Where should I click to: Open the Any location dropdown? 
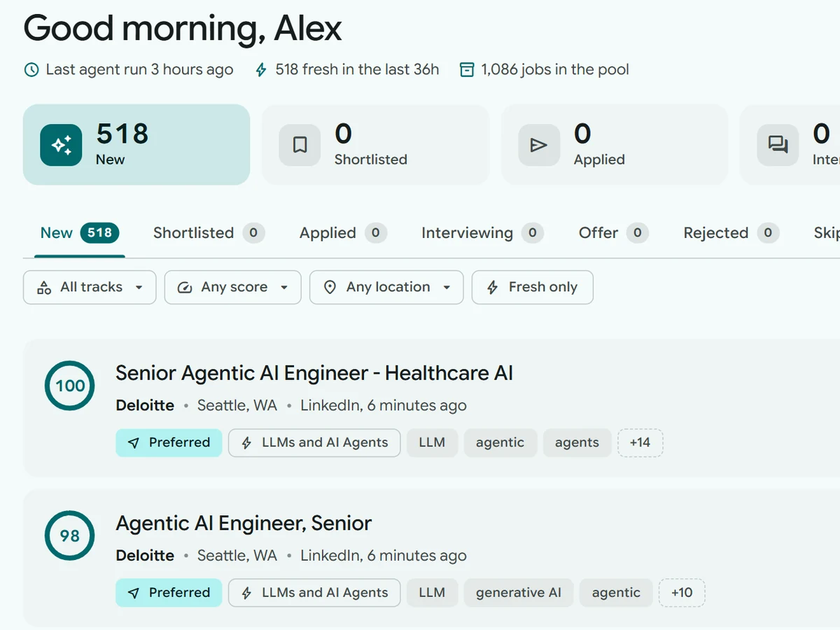coord(386,288)
